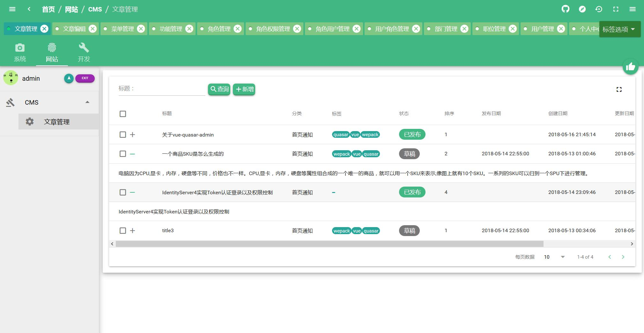
Task: Open 文章管理 in the sidebar
Action: point(58,122)
